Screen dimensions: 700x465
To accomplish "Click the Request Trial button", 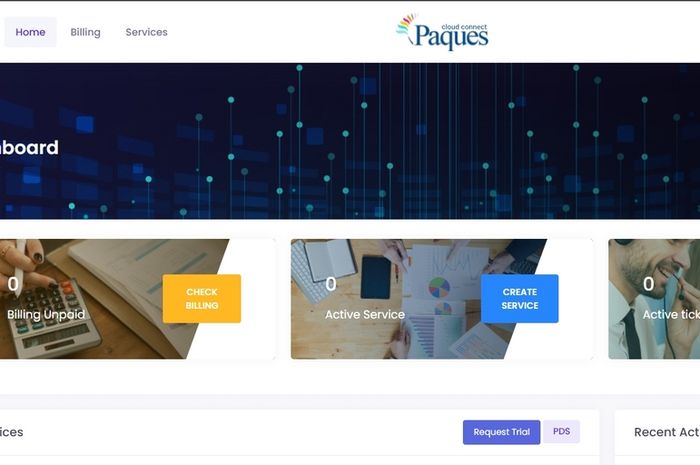I will pos(501,432).
